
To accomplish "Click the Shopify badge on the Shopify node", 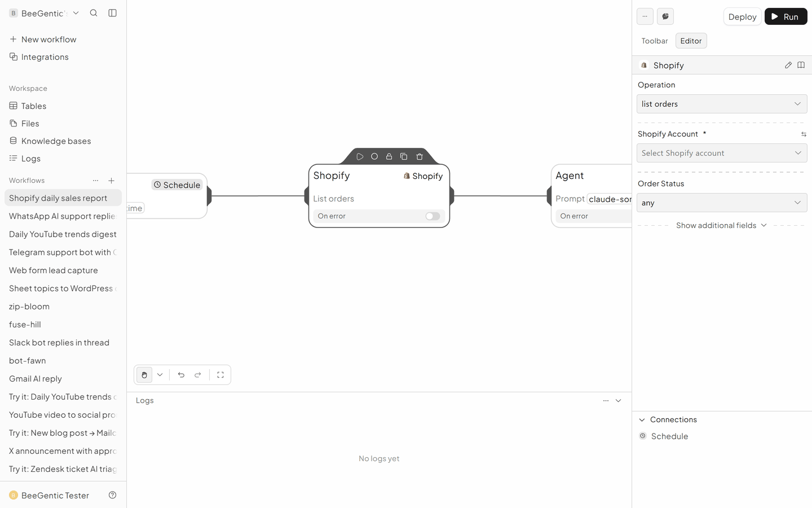I will 423,176.
